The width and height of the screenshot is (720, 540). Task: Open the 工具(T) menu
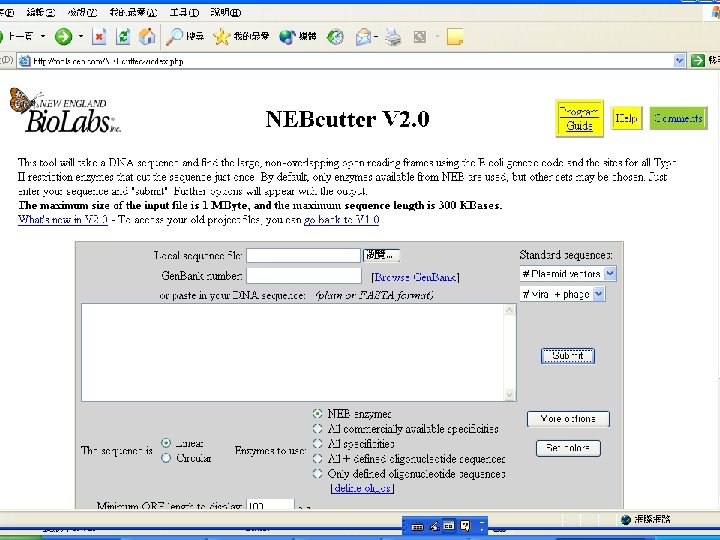click(184, 12)
